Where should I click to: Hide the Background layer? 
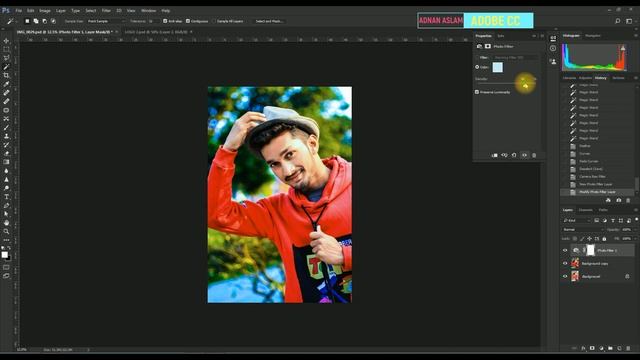(x=565, y=276)
